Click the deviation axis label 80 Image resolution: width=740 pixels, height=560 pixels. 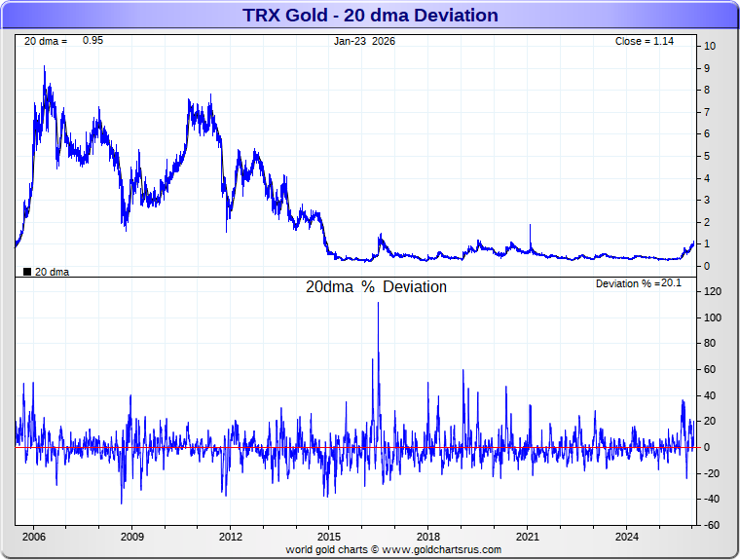tap(710, 343)
